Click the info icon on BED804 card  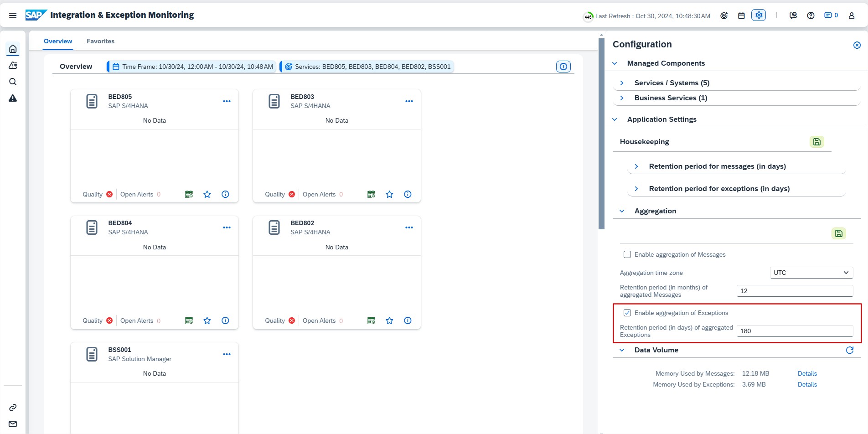pyautogui.click(x=225, y=320)
